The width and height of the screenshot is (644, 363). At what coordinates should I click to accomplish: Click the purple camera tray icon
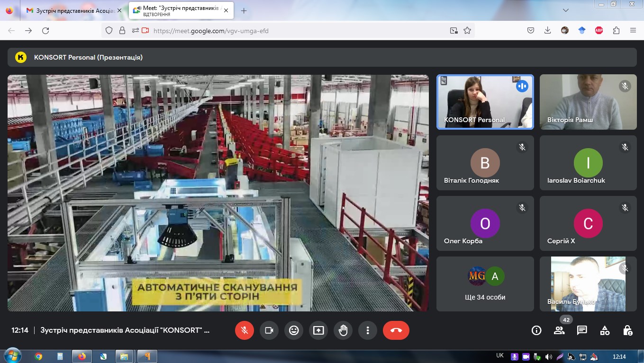(526, 357)
